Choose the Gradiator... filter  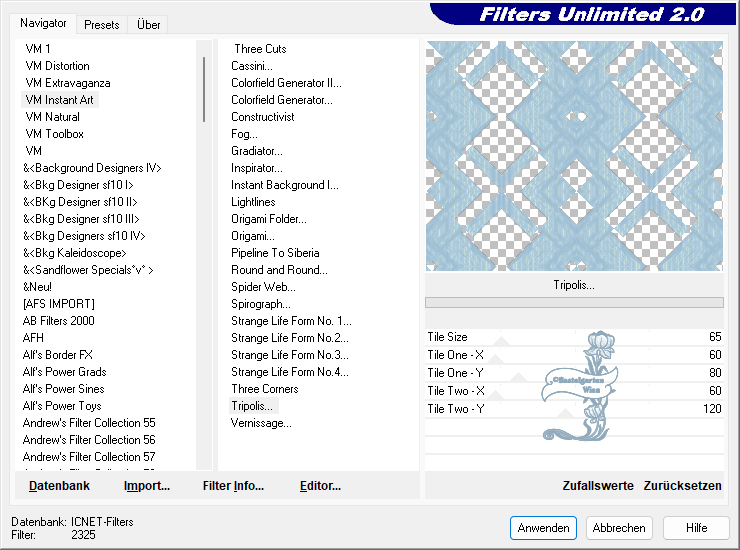coord(257,151)
